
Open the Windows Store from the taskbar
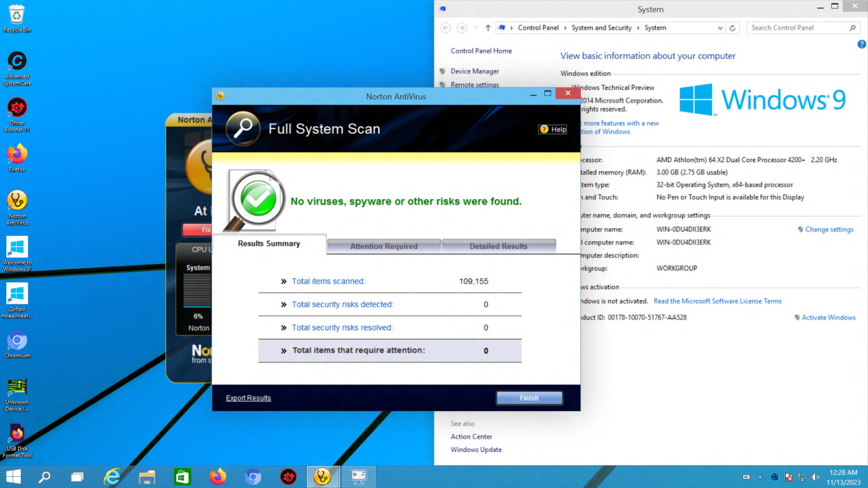point(182,477)
